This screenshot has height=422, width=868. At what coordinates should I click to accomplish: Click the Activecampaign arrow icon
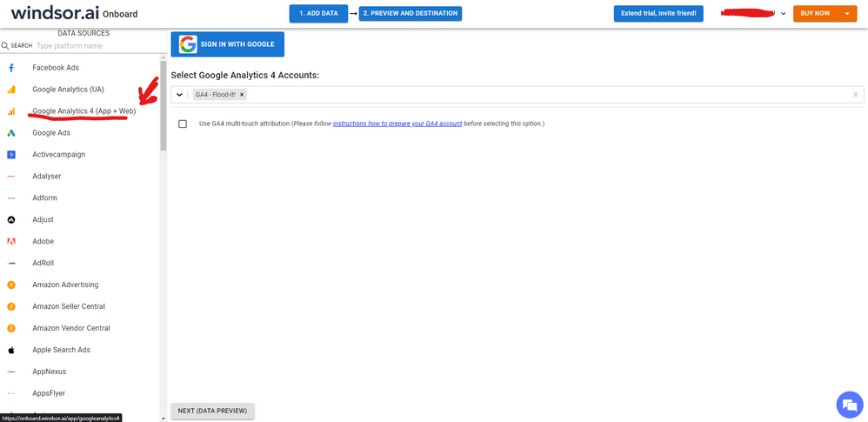[11, 155]
